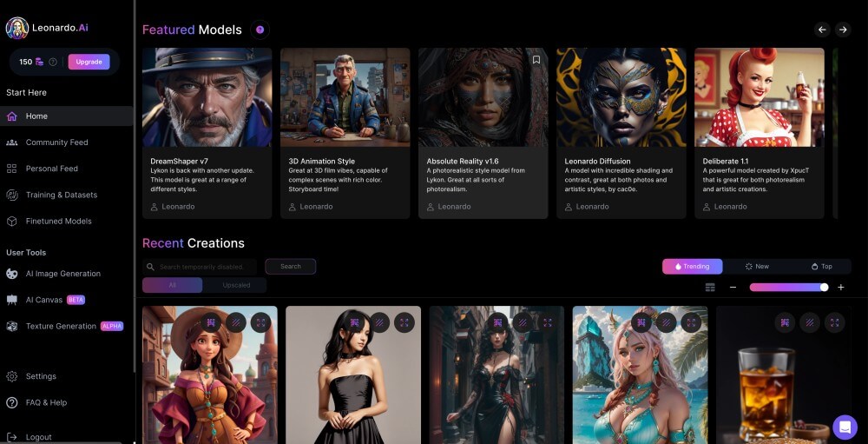Click the Leonardo.Ai logo avatar
The image size is (868, 444).
pyautogui.click(x=17, y=28)
